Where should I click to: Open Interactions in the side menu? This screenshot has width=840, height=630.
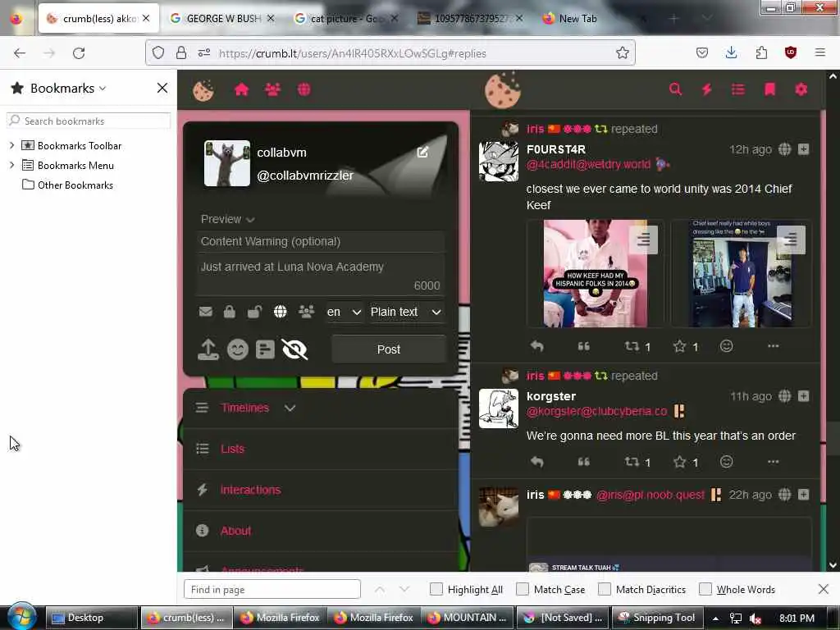pyautogui.click(x=251, y=490)
